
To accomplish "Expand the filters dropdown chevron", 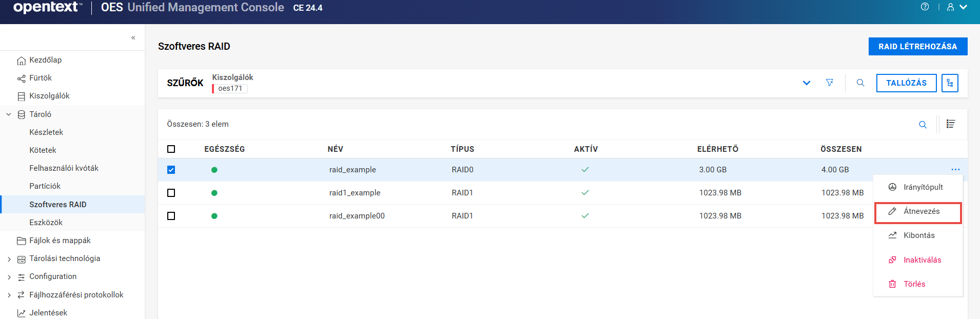I will tap(806, 83).
